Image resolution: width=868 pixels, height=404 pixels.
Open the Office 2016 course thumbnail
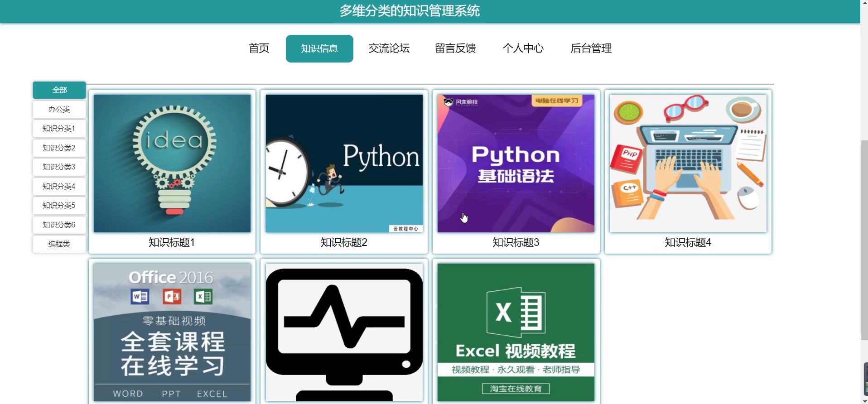tap(172, 332)
